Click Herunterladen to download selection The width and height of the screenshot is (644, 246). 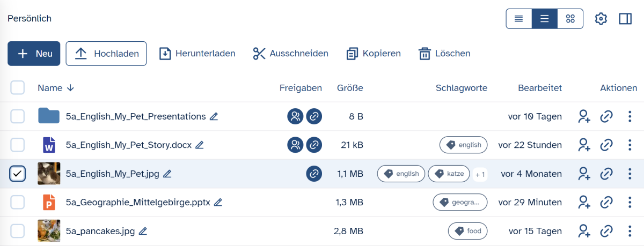[197, 54]
